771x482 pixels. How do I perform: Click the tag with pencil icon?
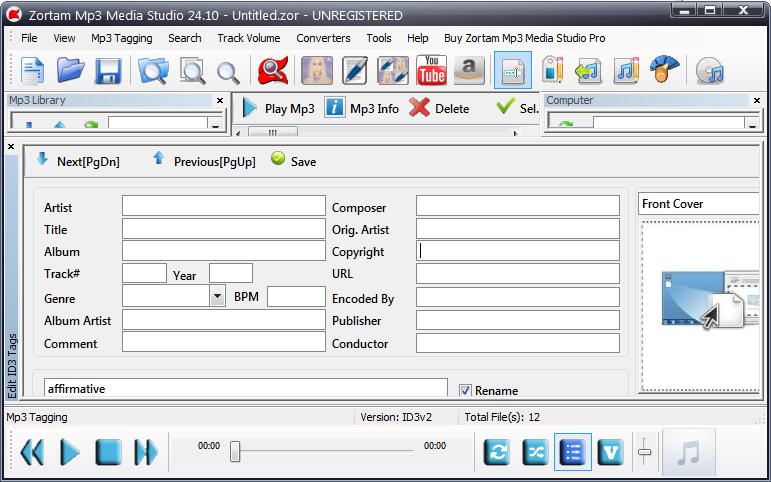(x=552, y=70)
